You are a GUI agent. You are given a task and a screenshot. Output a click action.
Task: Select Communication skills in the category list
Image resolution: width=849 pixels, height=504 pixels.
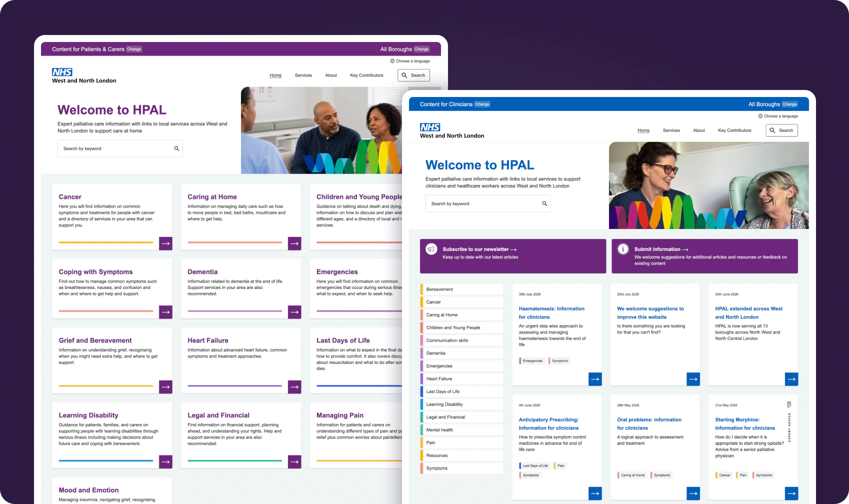coord(461,340)
